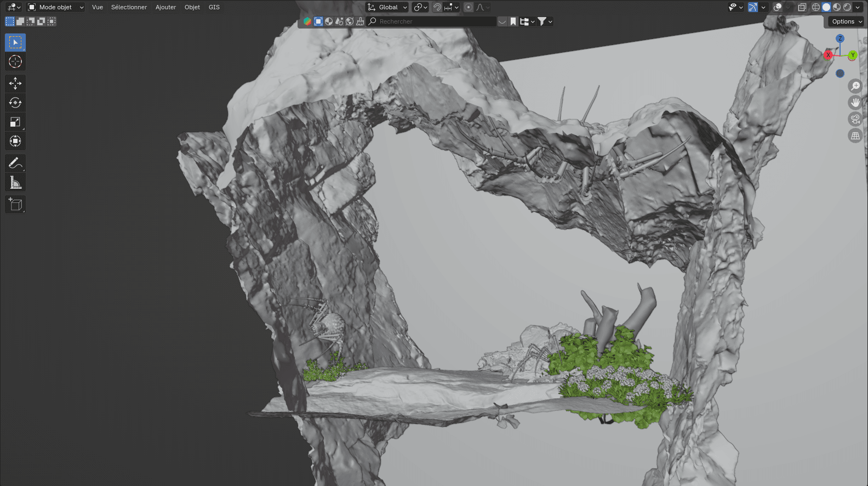
Task: Toggle the camera view button
Action: [x=855, y=119]
